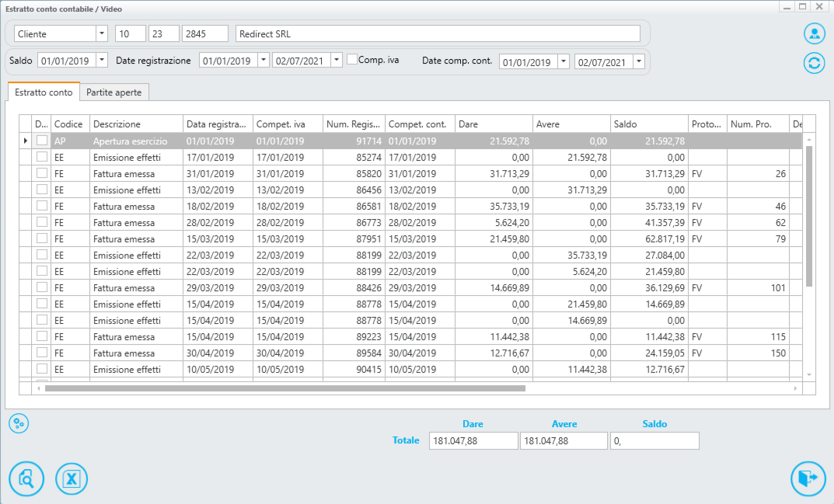Screen dimensions: 834x504
Task: Click the account field containing 2845
Action: point(204,33)
